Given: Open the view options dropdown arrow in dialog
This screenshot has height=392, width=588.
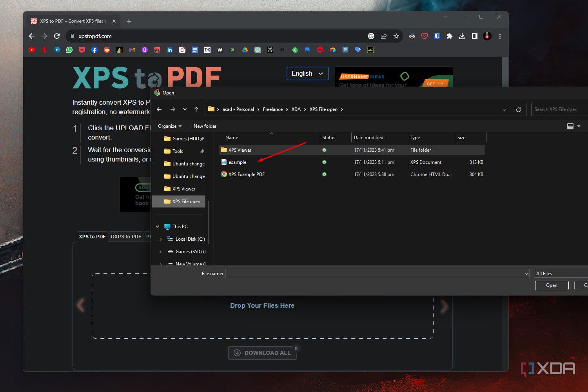Looking at the screenshot, I should (x=579, y=126).
